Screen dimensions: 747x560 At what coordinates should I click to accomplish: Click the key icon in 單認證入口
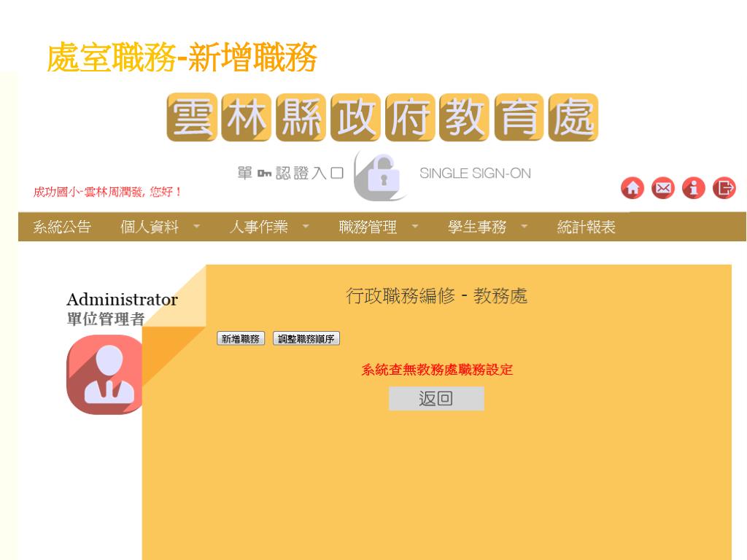coord(264,174)
